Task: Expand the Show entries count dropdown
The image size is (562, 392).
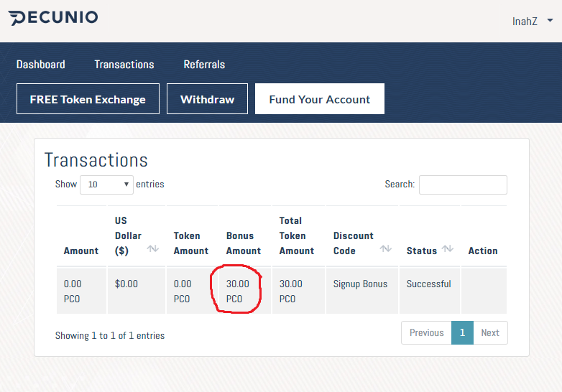Action: (106, 185)
